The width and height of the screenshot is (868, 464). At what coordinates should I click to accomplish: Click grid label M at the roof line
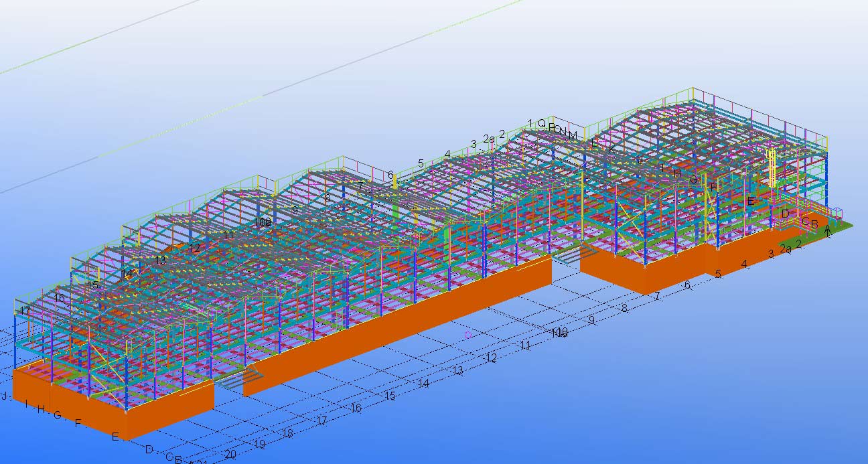(x=573, y=136)
